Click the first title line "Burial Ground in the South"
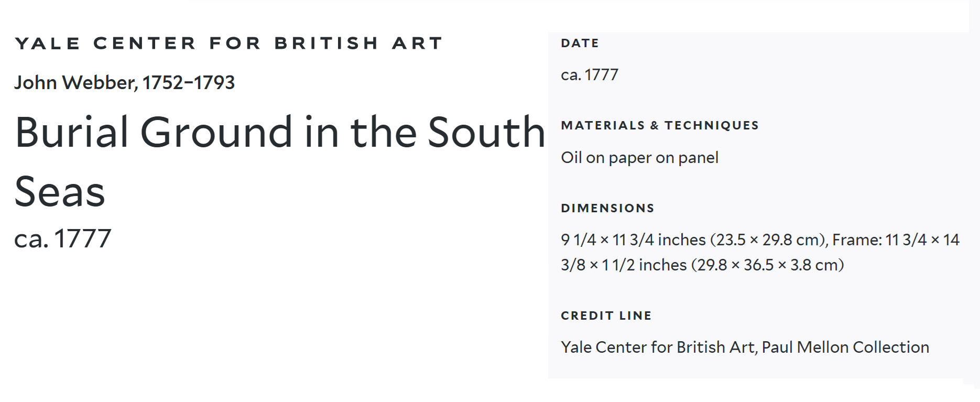Image resolution: width=980 pixels, height=402 pixels. [x=280, y=132]
